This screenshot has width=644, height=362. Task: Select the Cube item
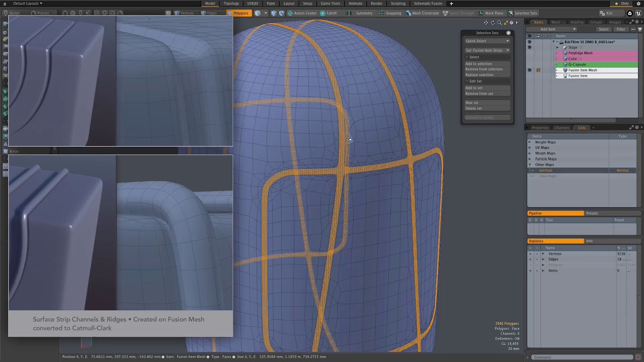[x=596, y=59]
